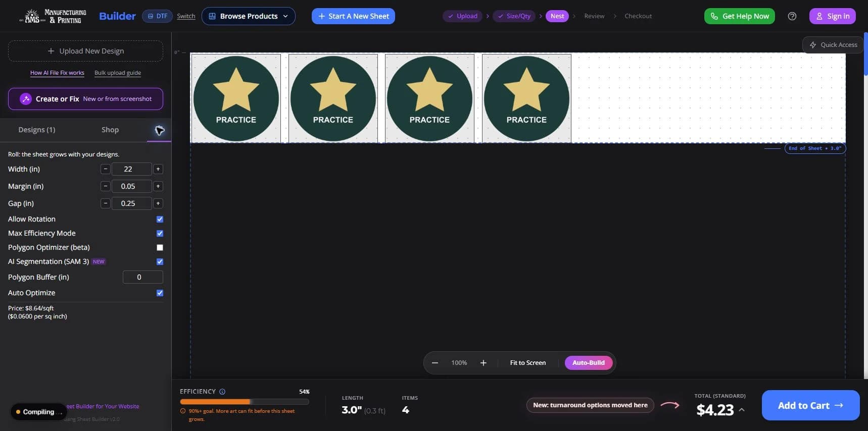Toggle the Auto Optimize checkbox
This screenshot has height=431, width=868.
[160, 293]
